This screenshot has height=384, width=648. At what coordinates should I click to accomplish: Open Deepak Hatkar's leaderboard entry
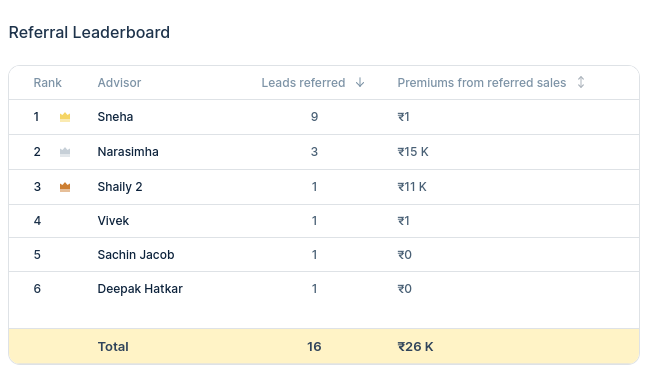[140, 289]
